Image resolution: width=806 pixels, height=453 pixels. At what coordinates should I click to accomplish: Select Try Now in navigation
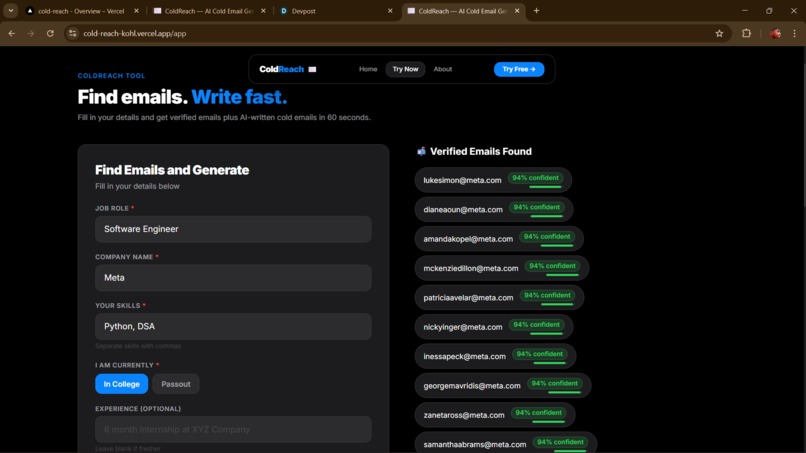(x=405, y=69)
